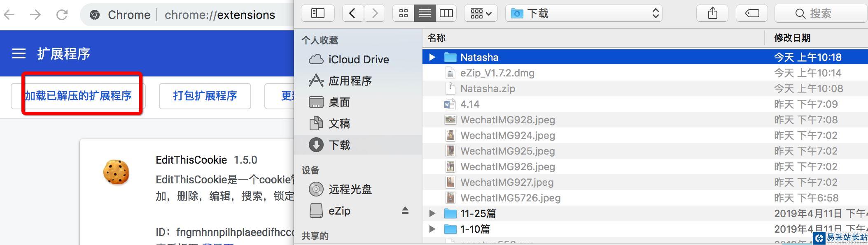The width and height of the screenshot is (868, 245).
Task: Toggle the Finder sidebar view button
Action: (318, 14)
